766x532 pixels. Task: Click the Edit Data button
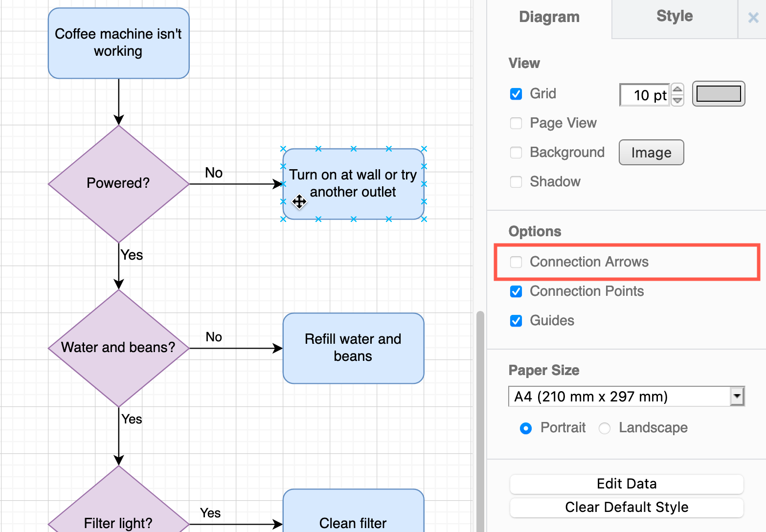click(627, 484)
